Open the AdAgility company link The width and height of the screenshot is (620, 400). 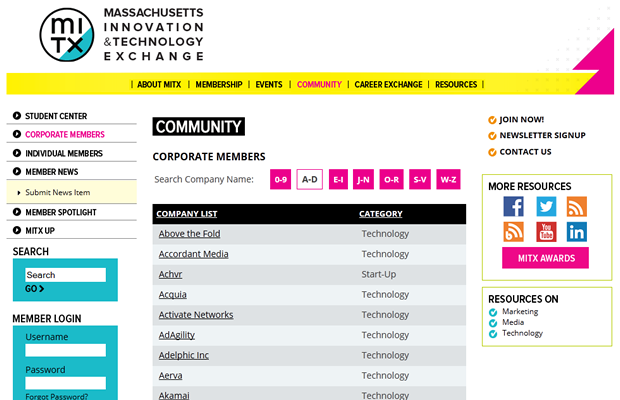[x=177, y=335]
